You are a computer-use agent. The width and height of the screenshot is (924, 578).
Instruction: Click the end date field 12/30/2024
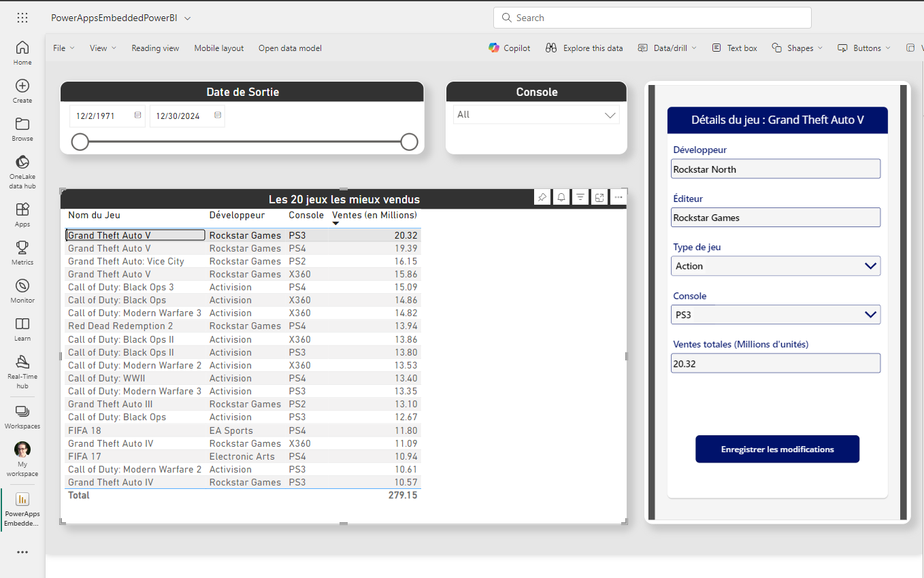187,116
